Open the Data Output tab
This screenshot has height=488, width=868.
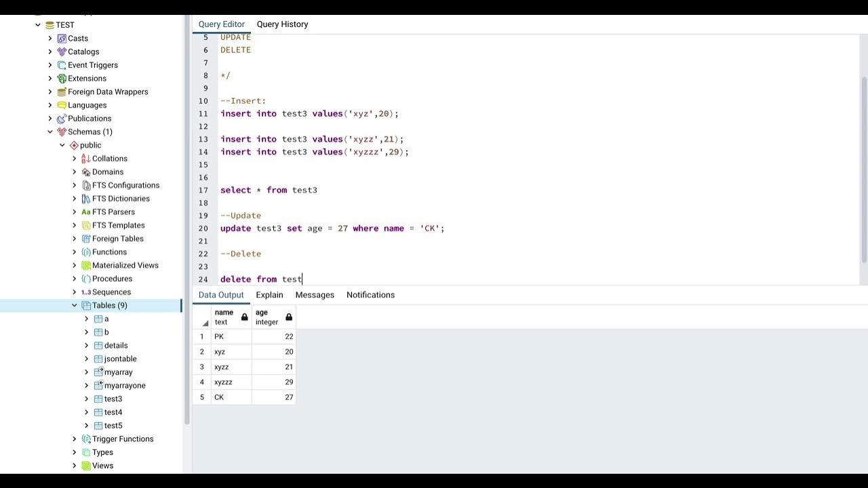pos(221,295)
